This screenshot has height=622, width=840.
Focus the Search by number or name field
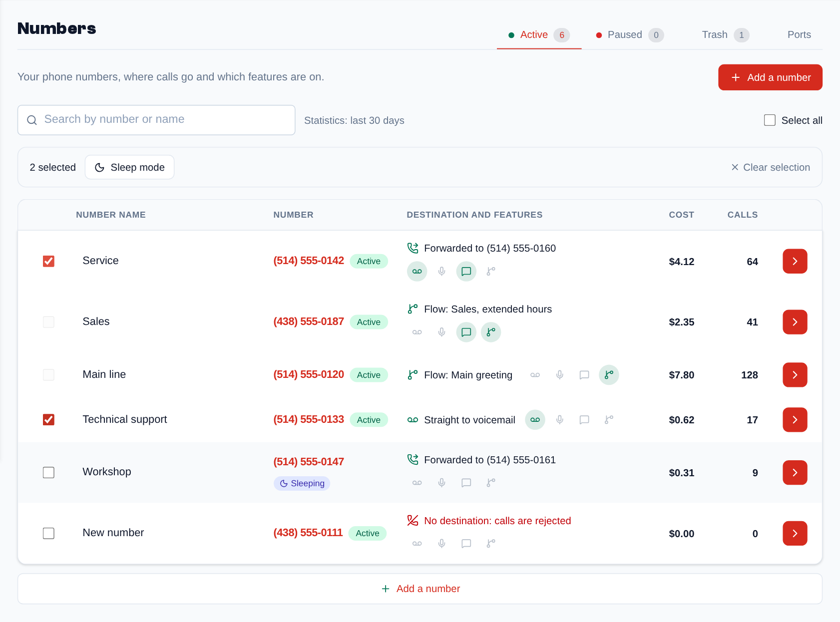(x=156, y=120)
